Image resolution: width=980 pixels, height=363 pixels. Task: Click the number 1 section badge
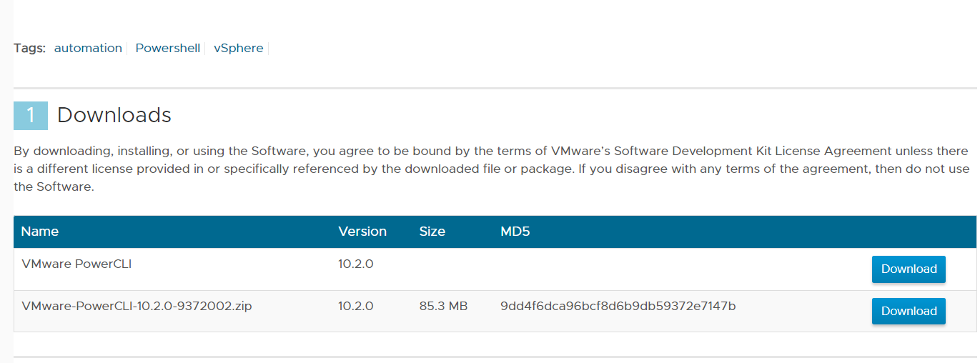pos(31,116)
